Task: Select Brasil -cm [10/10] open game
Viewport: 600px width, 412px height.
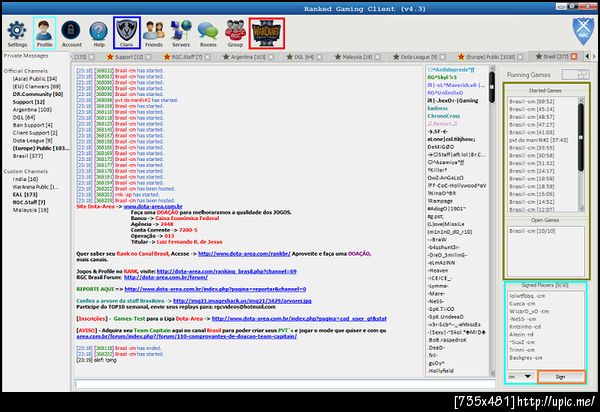Action: point(532,231)
